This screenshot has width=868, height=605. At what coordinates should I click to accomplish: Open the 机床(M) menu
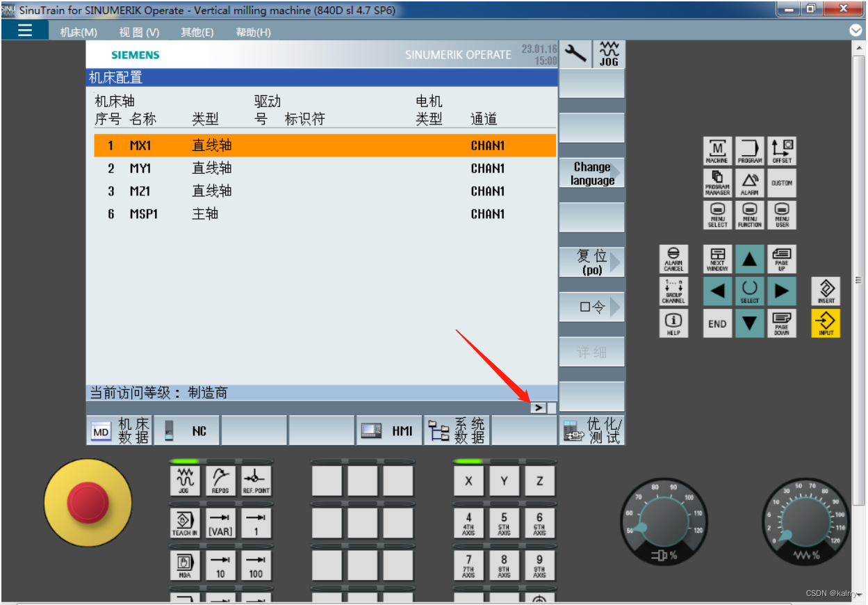[x=79, y=32]
